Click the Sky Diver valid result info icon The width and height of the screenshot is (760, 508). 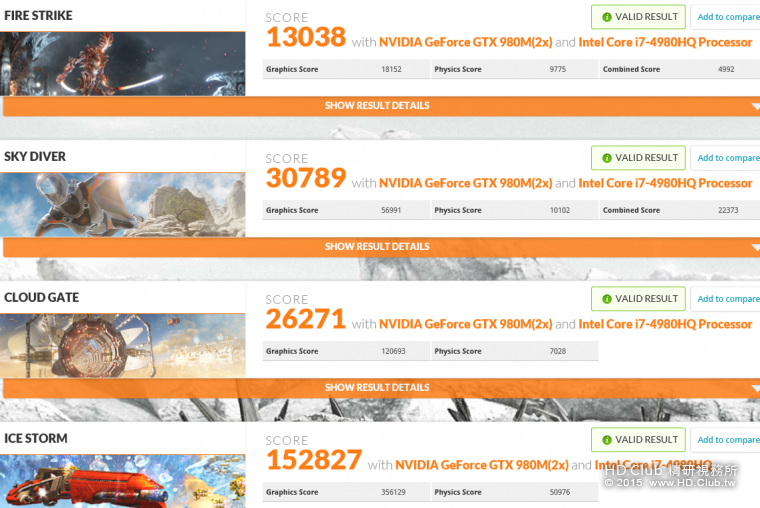coord(607,158)
